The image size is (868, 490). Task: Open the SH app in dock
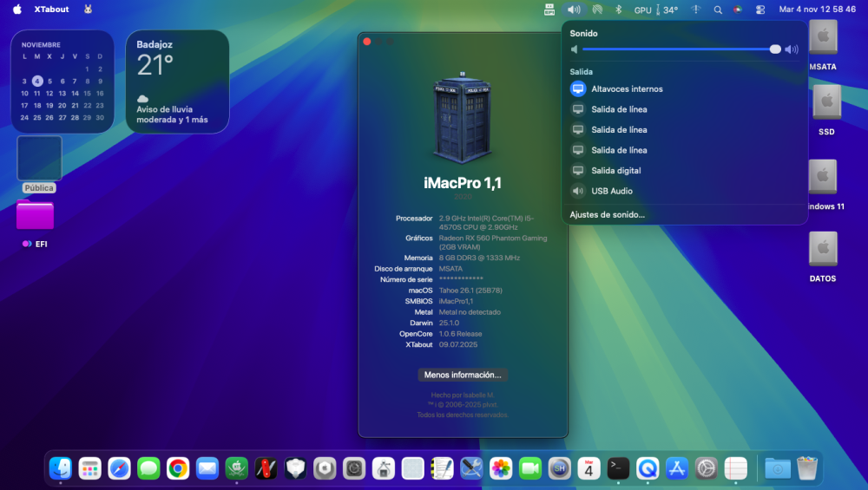[x=560, y=468]
